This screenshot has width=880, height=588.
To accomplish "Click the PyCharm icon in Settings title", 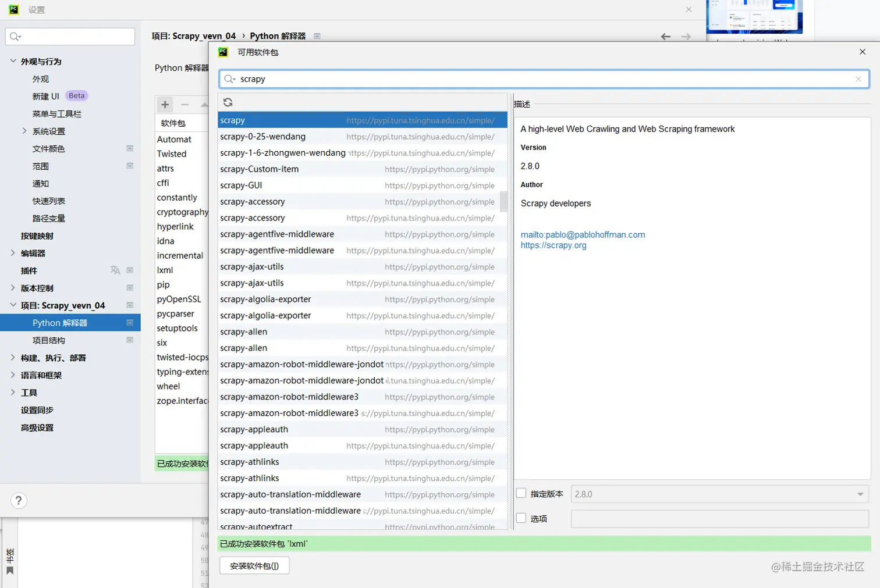I will [x=14, y=9].
